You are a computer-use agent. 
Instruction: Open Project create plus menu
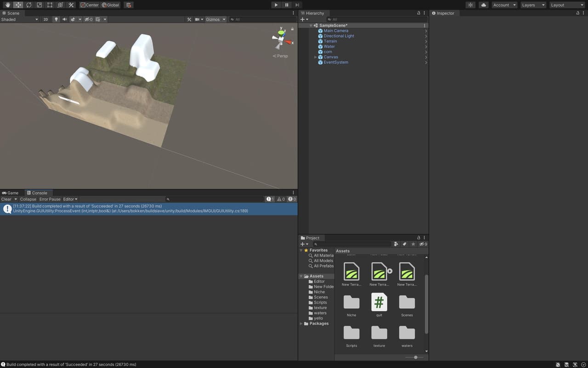[x=304, y=244]
